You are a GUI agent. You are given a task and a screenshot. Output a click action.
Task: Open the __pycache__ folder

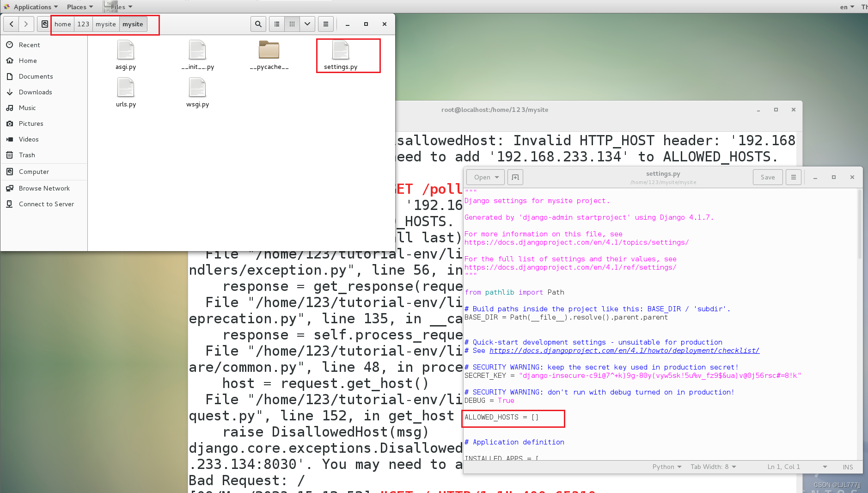tap(269, 51)
